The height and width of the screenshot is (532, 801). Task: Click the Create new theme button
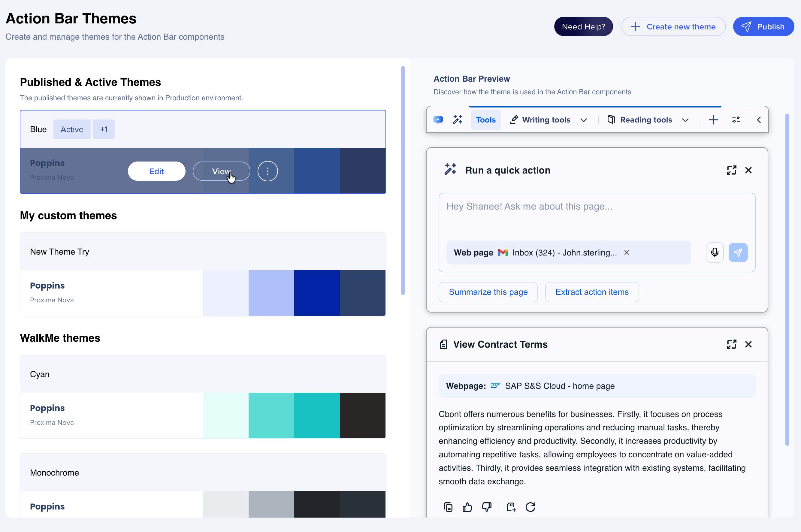point(673,26)
